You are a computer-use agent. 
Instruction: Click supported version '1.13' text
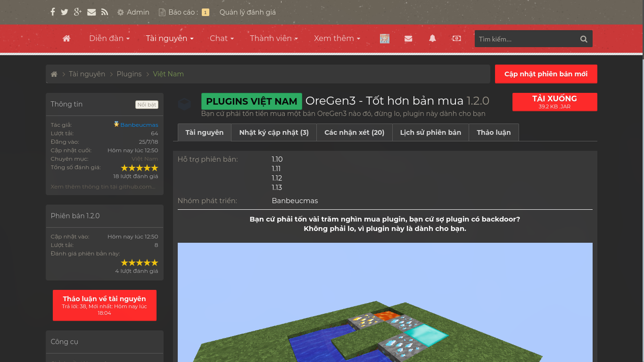(x=277, y=188)
